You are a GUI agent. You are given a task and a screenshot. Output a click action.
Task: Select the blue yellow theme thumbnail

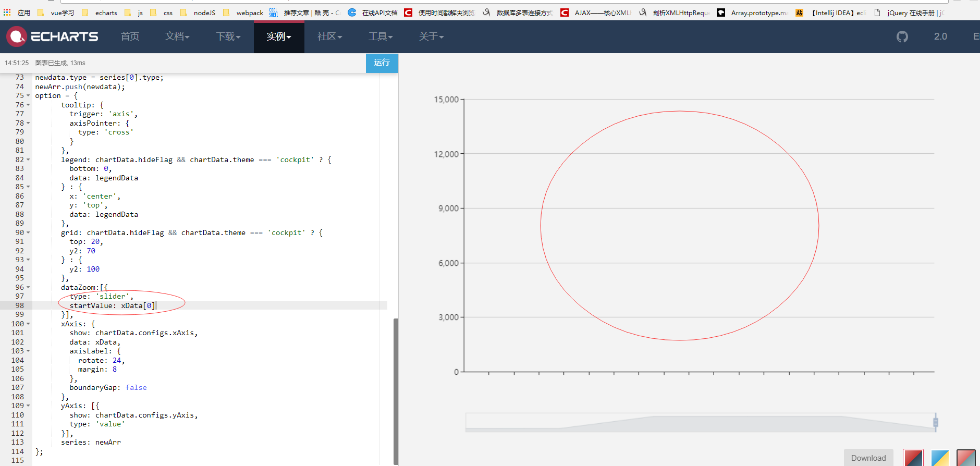pyautogui.click(x=940, y=458)
